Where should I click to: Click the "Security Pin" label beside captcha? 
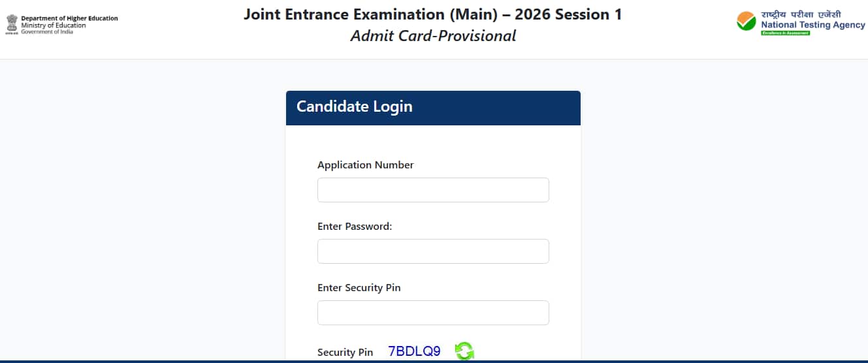[x=345, y=353]
